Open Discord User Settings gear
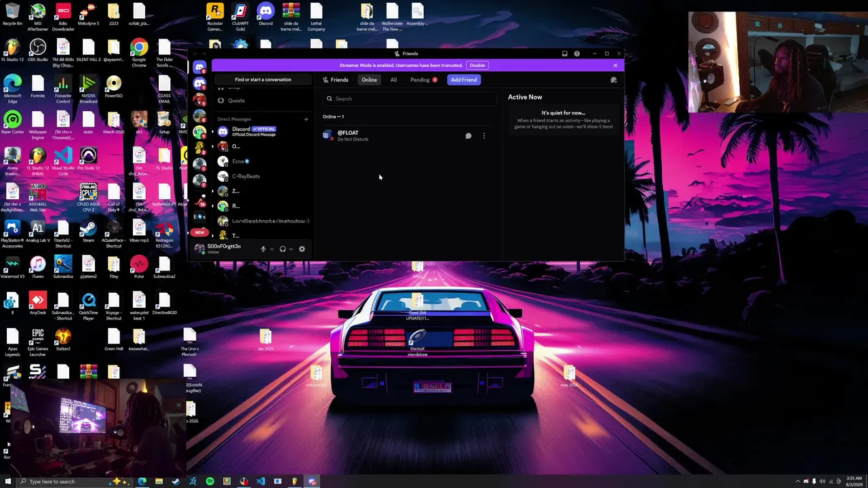The width and height of the screenshot is (868, 488). coord(302,249)
